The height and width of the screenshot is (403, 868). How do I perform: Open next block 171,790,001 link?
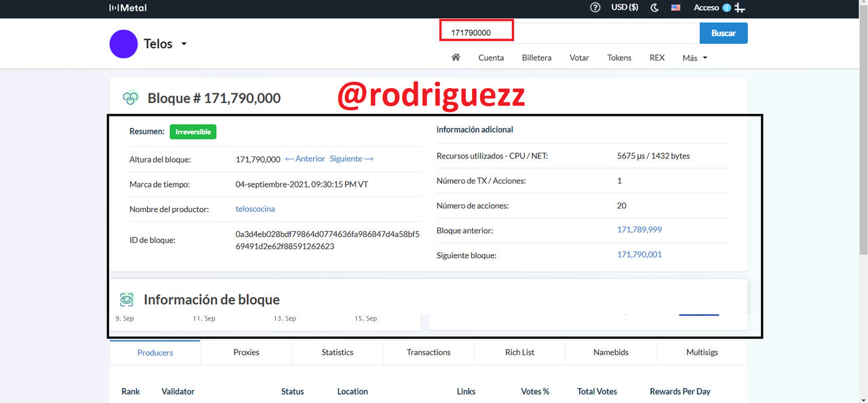[639, 255]
